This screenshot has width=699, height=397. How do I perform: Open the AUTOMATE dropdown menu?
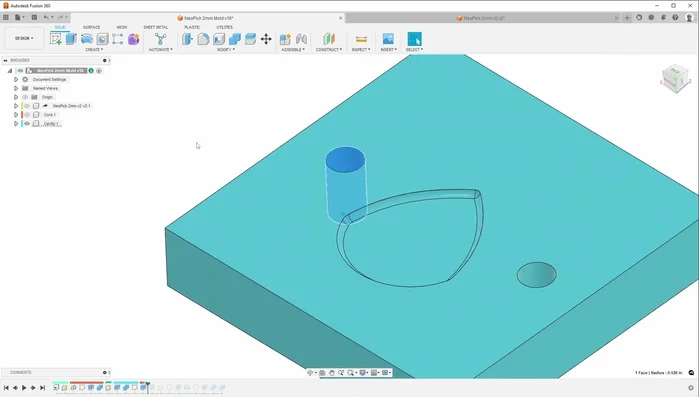tap(160, 49)
